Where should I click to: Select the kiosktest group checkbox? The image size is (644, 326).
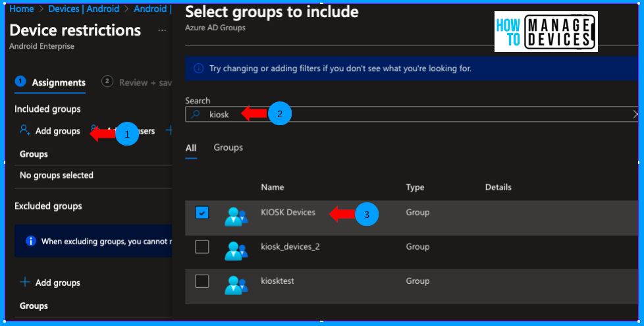201,281
